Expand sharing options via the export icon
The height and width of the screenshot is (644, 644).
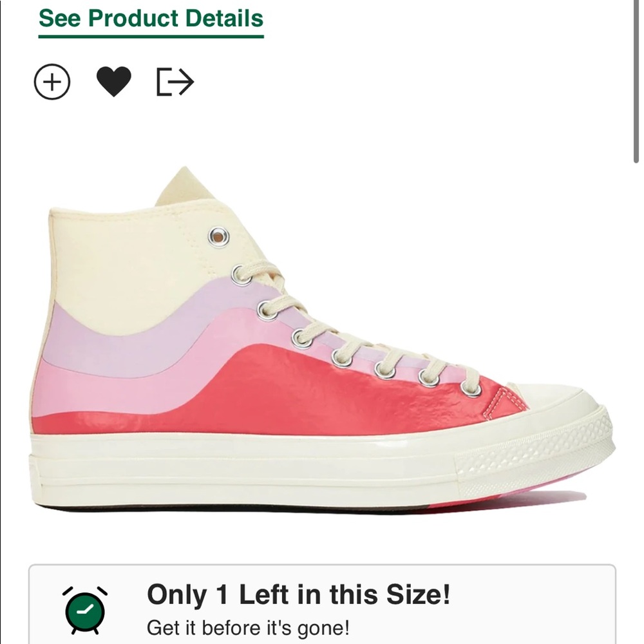175,81
